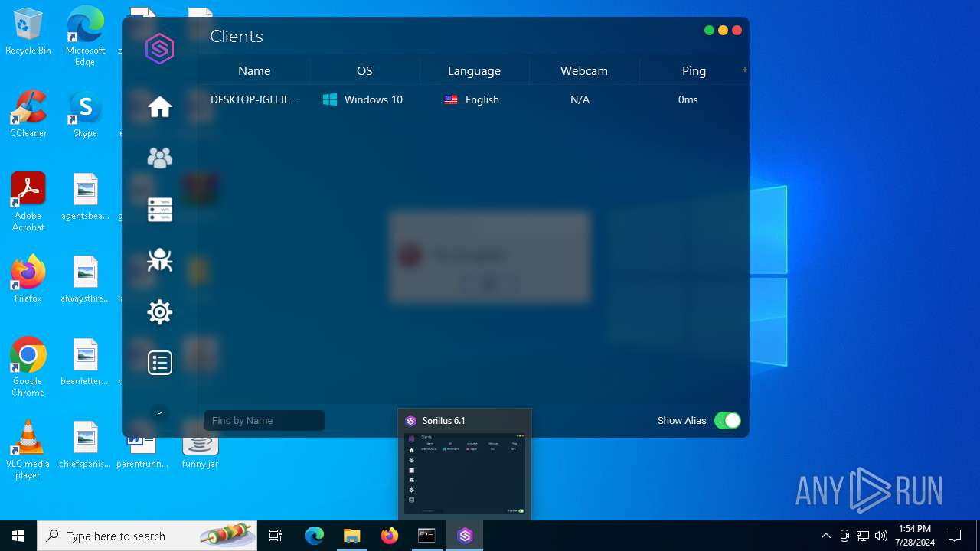
Task: Click the plus icon beside the Ping header
Action: coord(744,70)
